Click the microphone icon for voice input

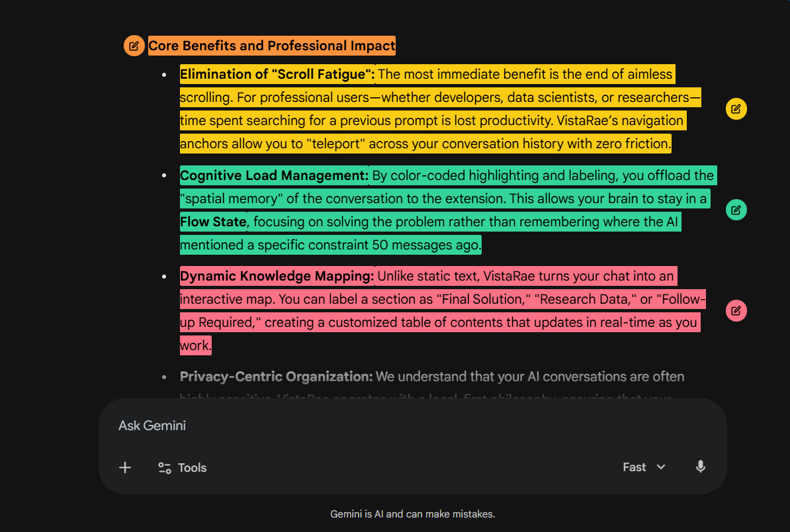[x=700, y=467]
